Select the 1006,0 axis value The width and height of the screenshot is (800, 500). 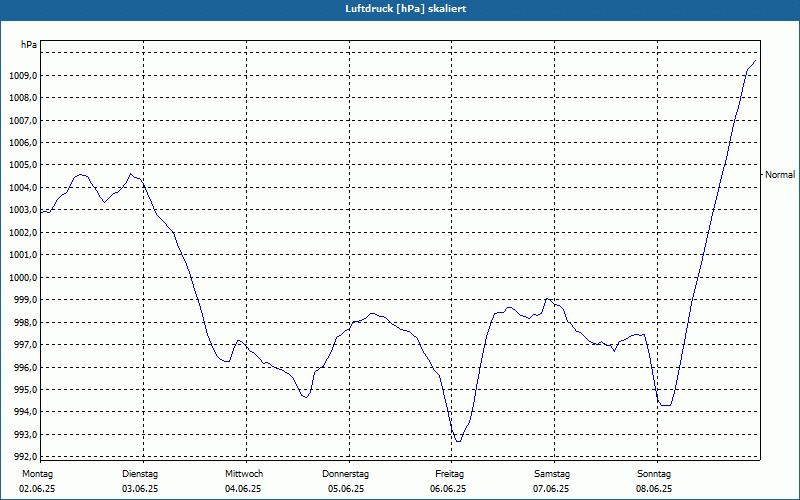point(23,143)
